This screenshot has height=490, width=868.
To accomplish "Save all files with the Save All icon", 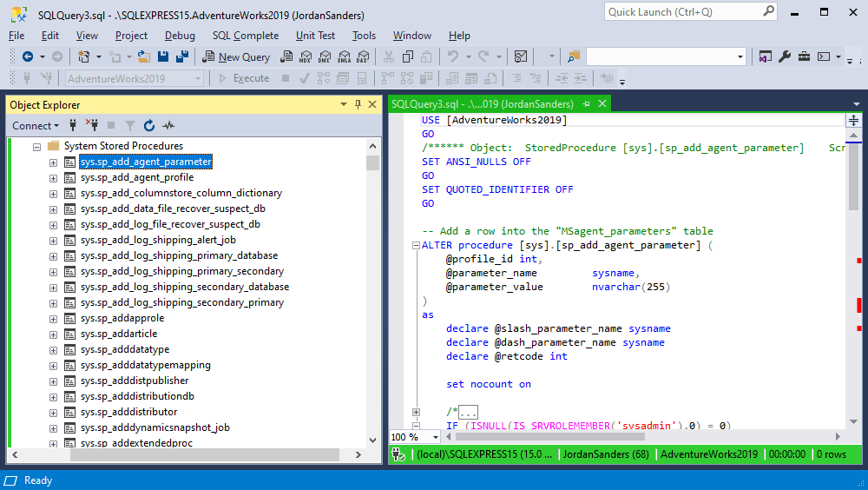I will coord(182,56).
